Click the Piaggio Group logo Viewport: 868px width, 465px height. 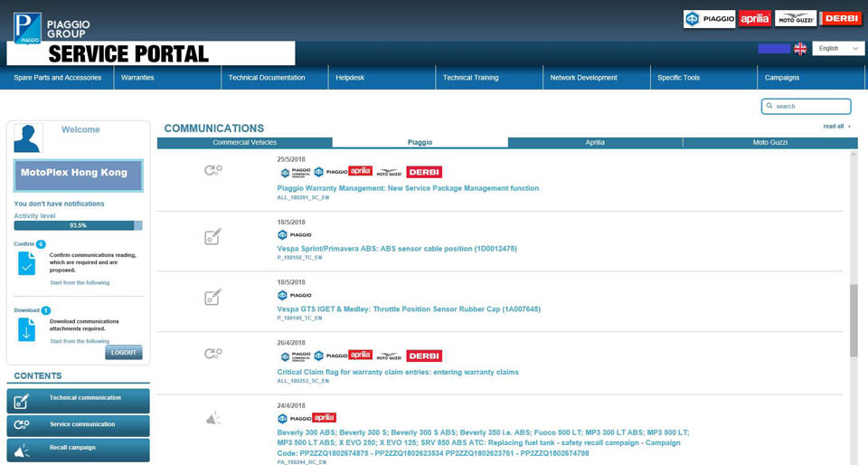pyautogui.click(x=52, y=28)
